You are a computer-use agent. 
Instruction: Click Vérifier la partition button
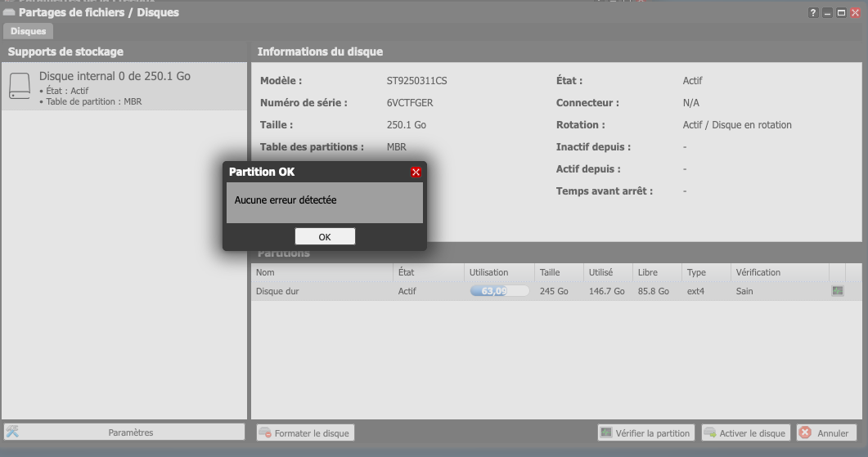(x=646, y=432)
